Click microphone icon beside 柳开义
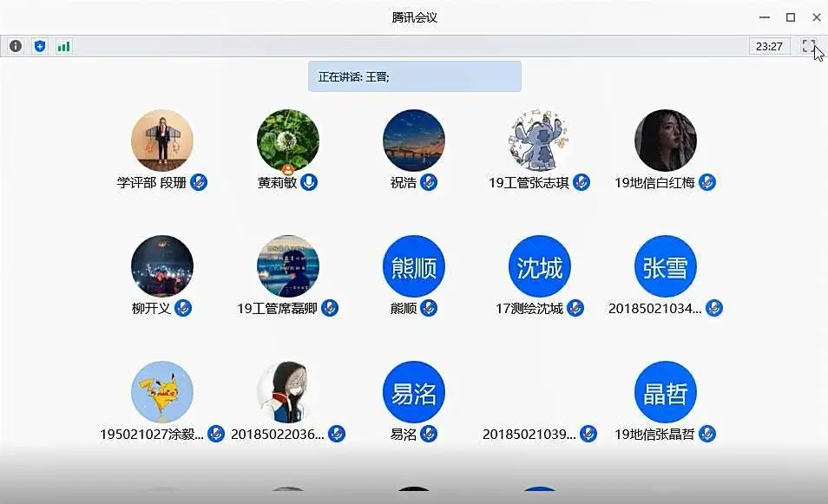Screen dimensions: 828x504 pyautogui.click(x=183, y=308)
